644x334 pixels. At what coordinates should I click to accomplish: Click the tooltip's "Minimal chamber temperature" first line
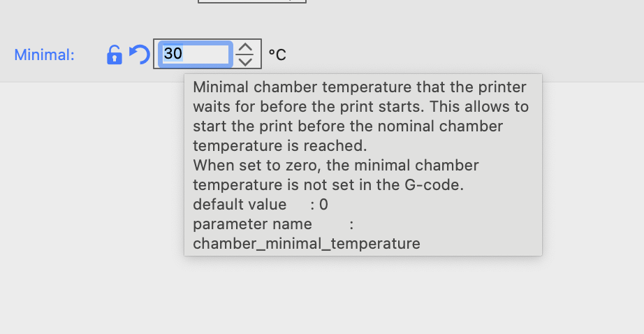359,87
